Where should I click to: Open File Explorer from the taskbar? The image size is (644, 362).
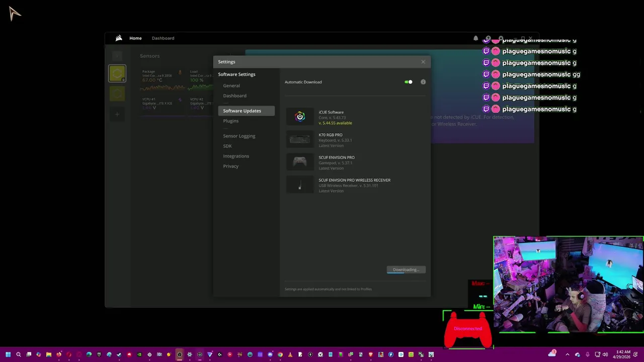[49, 354]
